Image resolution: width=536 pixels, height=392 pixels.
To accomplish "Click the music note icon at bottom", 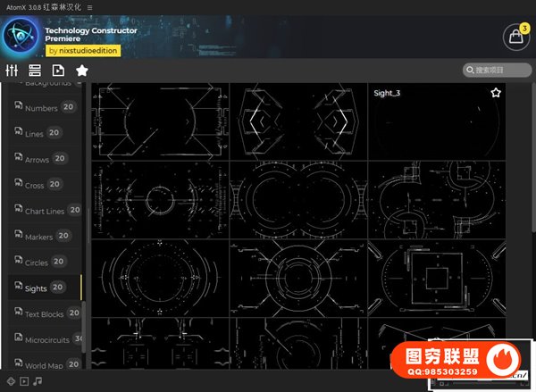I will coord(39,381).
